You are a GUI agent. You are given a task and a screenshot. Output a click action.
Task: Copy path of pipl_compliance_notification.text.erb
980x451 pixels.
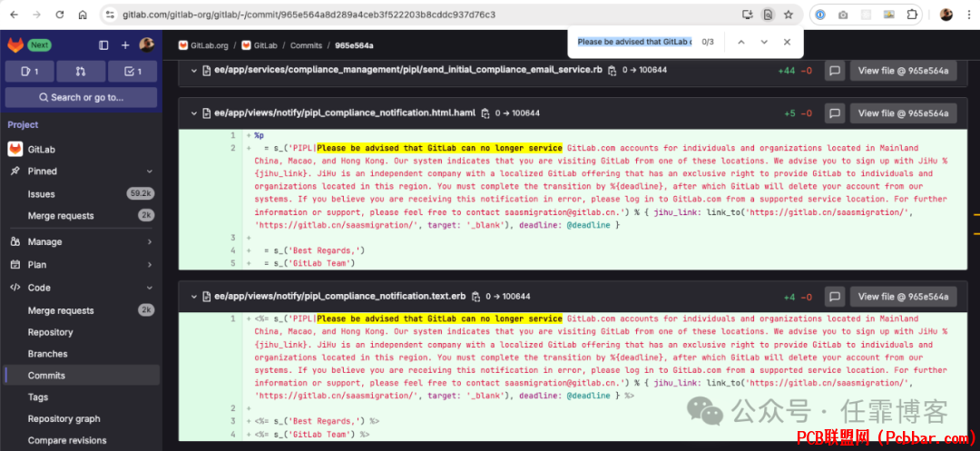tap(476, 296)
